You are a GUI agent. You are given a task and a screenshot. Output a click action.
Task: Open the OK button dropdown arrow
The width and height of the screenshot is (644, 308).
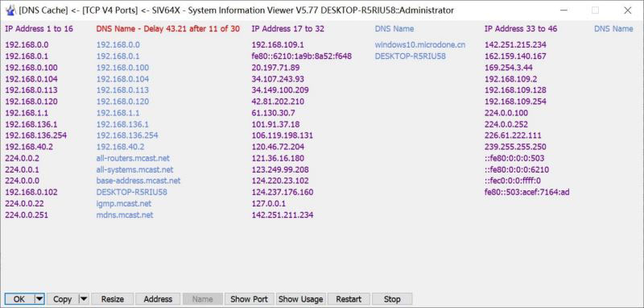click(x=39, y=299)
